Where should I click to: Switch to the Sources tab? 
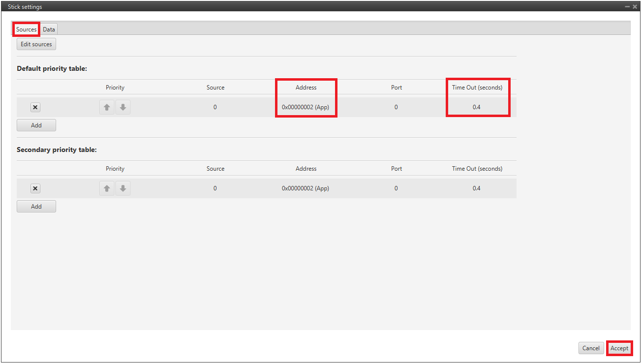pos(26,30)
